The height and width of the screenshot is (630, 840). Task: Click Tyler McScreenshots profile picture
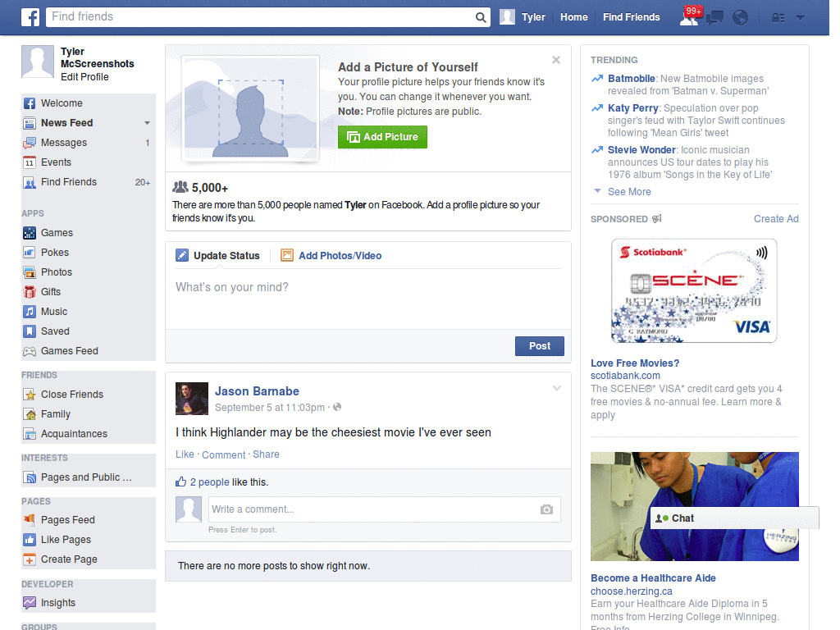pyautogui.click(x=38, y=62)
